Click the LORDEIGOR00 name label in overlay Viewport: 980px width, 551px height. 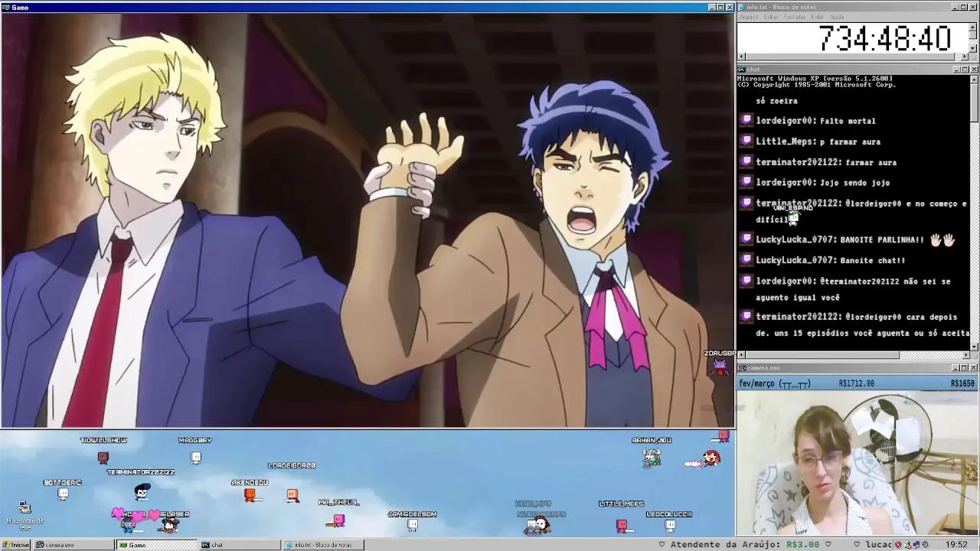click(x=292, y=465)
